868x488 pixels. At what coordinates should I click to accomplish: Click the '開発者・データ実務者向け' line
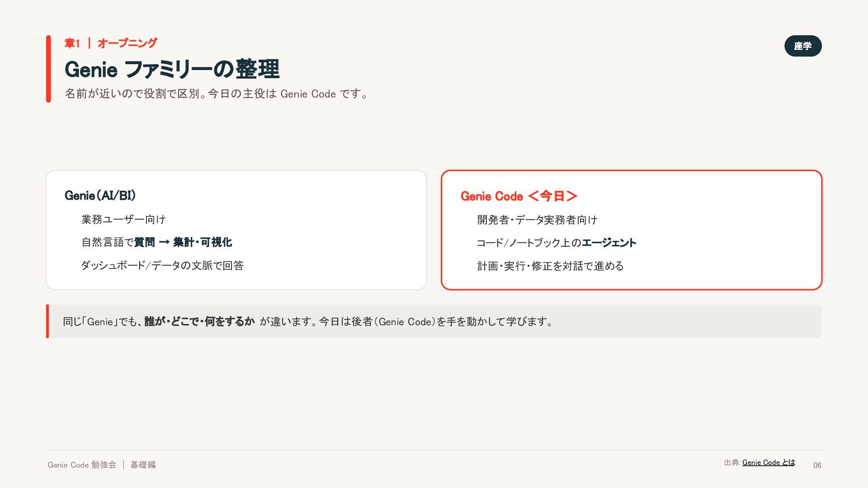click(x=537, y=220)
